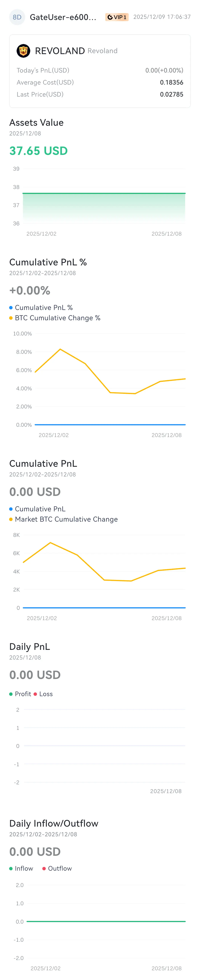Toggle the Inflow legend marker
The height and width of the screenshot is (980, 200).
click(x=11, y=868)
